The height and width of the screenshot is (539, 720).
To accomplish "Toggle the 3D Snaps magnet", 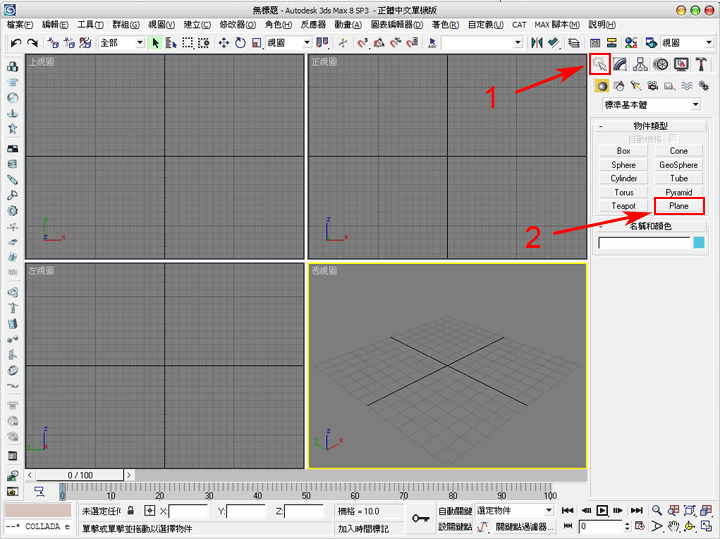I will [362, 43].
